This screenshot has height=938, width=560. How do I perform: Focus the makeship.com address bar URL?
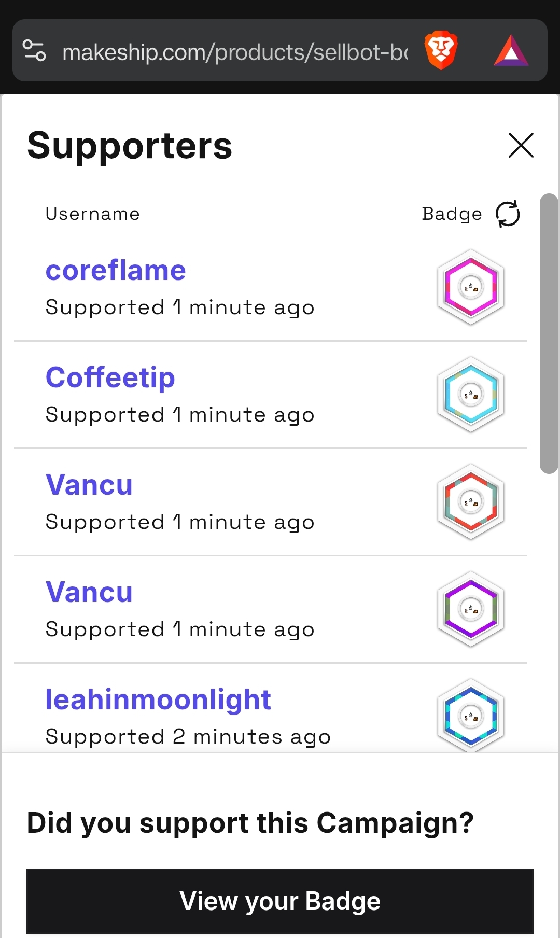click(234, 52)
